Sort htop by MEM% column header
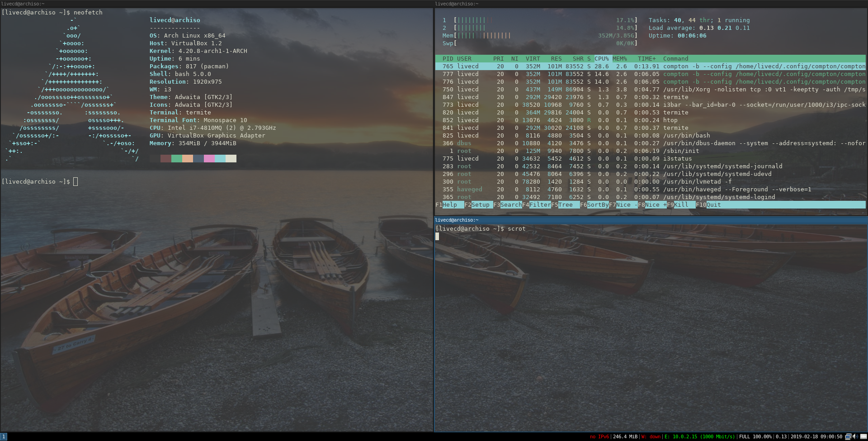 [620, 59]
